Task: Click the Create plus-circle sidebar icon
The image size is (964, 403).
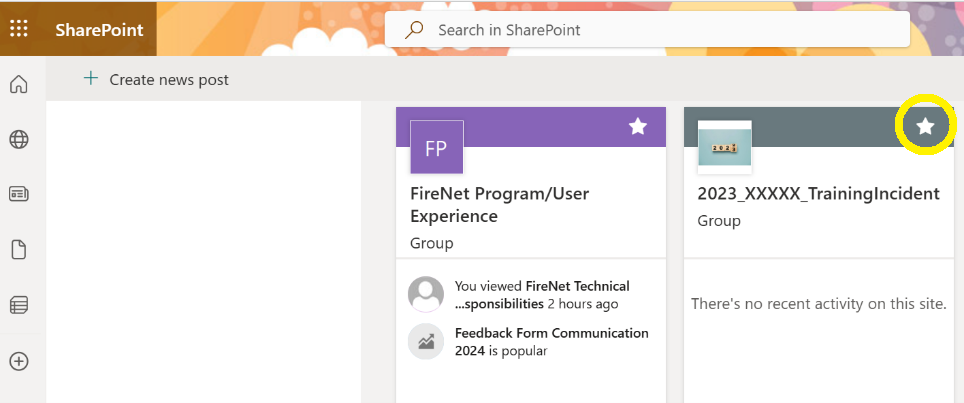Action: [x=18, y=361]
